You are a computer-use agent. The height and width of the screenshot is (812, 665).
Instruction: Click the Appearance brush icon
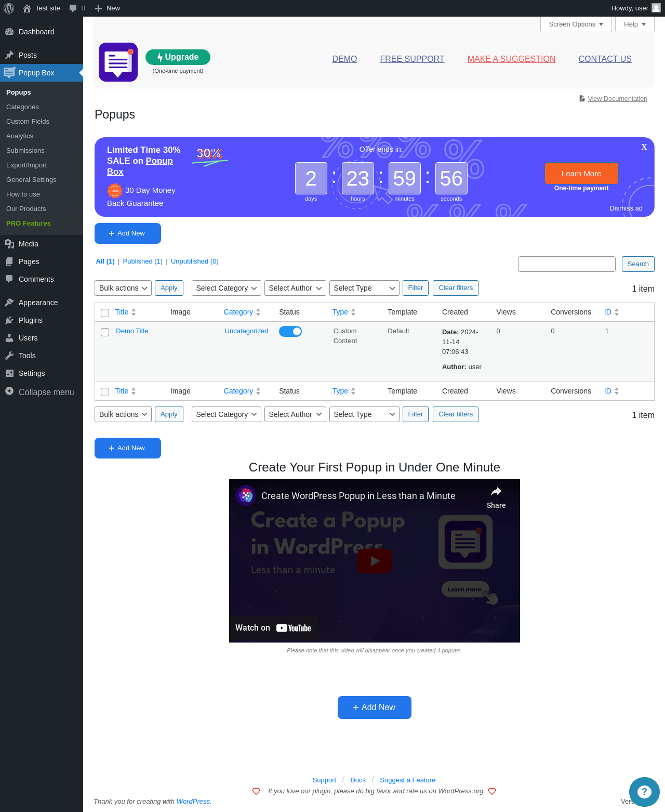(9, 303)
